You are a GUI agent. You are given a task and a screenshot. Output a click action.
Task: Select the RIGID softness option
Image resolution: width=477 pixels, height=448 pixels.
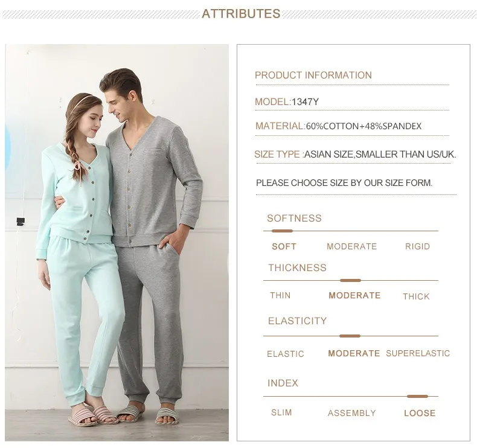point(417,246)
